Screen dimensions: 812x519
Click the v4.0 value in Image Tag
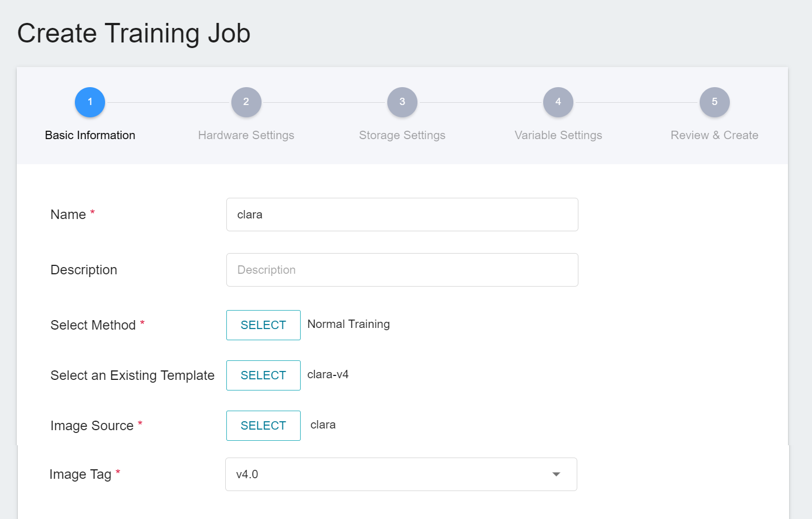pyautogui.click(x=248, y=474)
